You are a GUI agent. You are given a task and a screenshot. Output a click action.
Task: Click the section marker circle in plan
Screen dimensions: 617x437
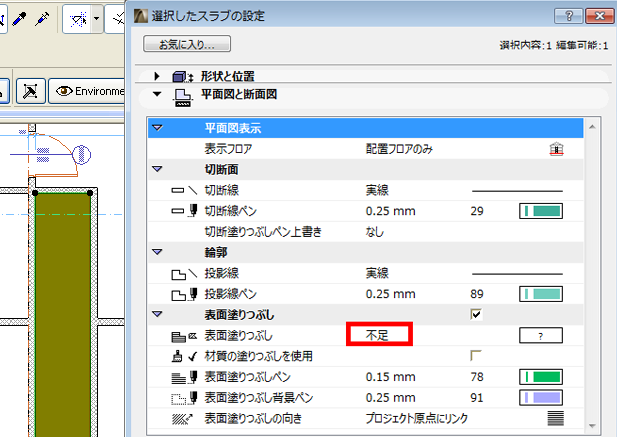tap(82, 154)
